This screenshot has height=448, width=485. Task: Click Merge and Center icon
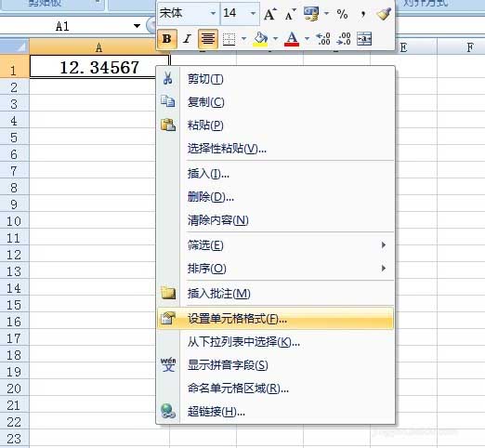pos(364,39)
